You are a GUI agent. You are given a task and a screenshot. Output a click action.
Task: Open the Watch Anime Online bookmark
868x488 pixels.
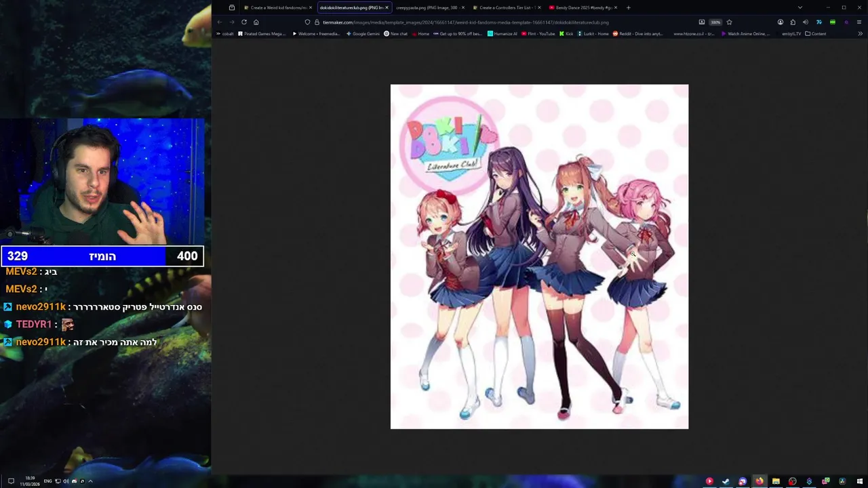point(745,34)
